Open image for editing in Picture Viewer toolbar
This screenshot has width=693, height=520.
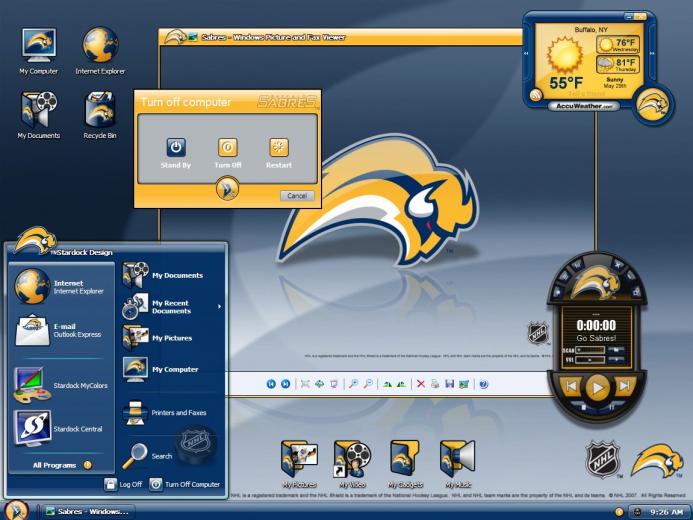(464, 384)
